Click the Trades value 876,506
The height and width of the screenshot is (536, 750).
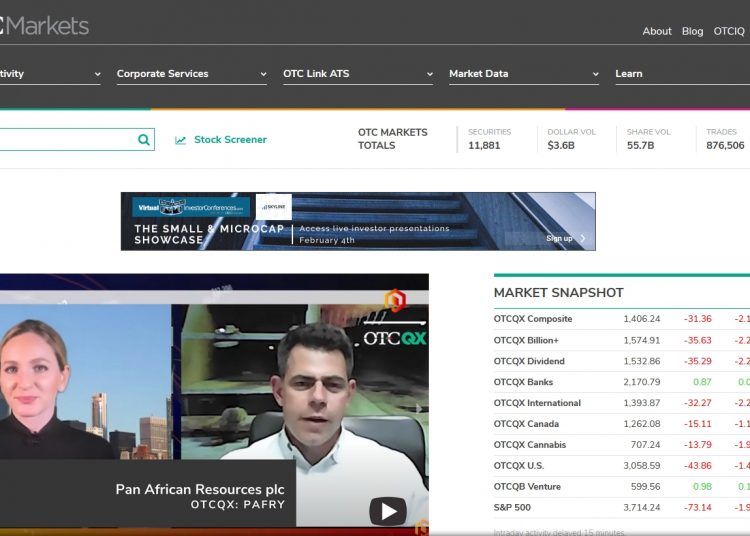pyautogui.click(x=725, y=145)
